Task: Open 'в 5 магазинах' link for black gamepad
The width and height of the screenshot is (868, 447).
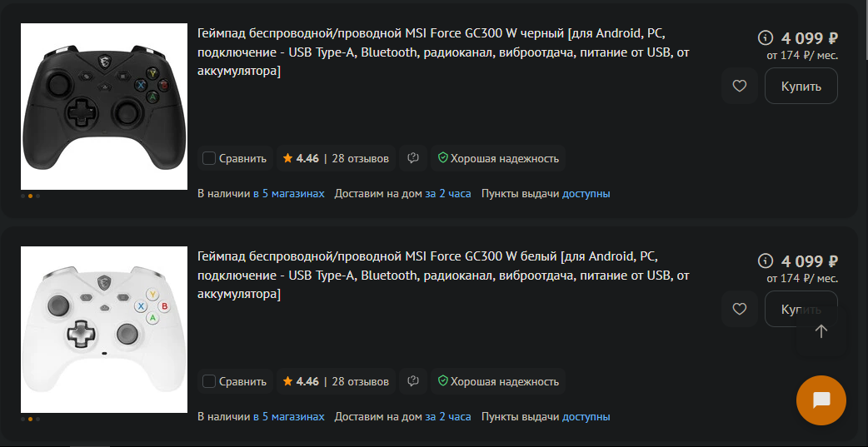Action: (x=289, y=193)
